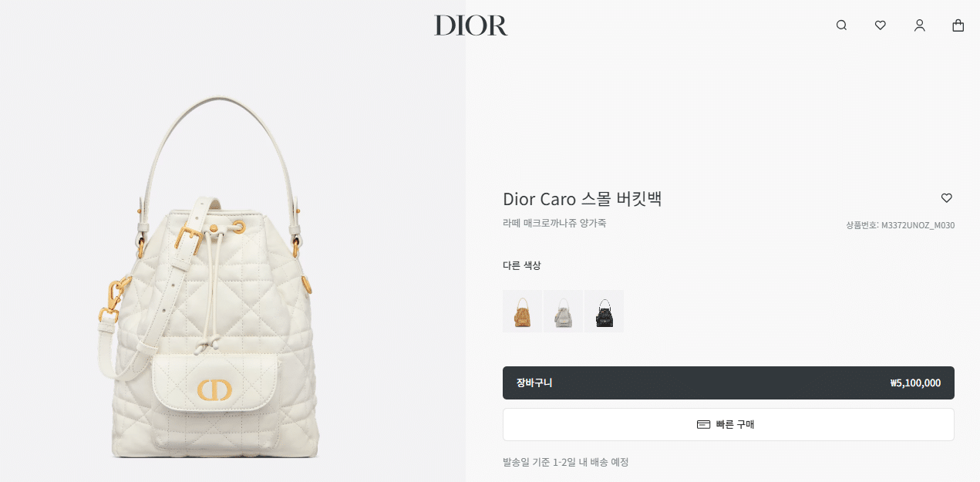Viewport: 980px width, 482px height.
Task: Click the 발송일 기준 shipping notice
Action: coord(566,462)
